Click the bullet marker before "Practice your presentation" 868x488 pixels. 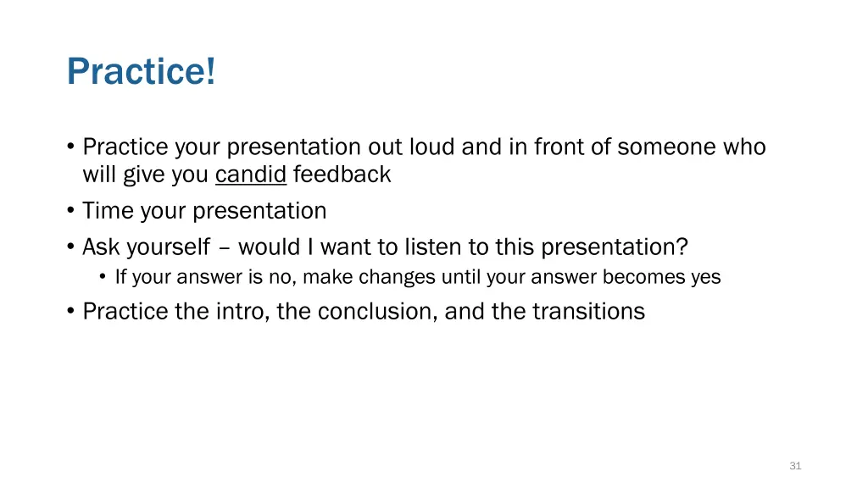70,147
